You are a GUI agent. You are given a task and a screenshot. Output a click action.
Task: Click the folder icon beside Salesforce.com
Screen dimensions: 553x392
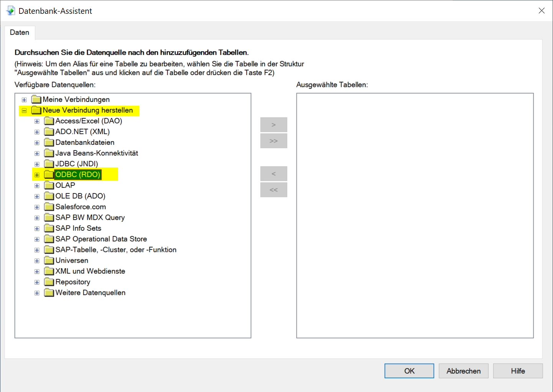coord(49,207)
